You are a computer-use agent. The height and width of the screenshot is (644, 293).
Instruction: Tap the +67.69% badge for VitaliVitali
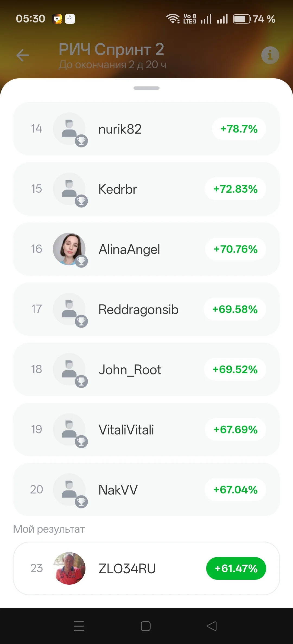point(235,429)
